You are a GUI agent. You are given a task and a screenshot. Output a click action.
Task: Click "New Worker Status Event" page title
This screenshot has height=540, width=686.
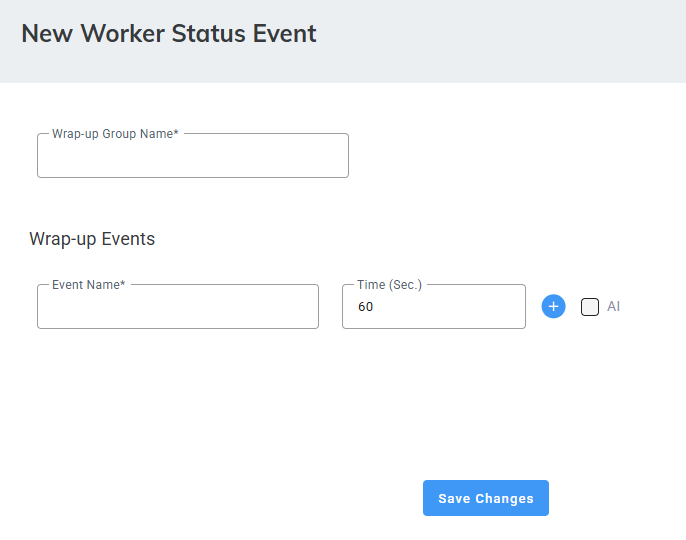pyautogui.click(x=169, y=33)
